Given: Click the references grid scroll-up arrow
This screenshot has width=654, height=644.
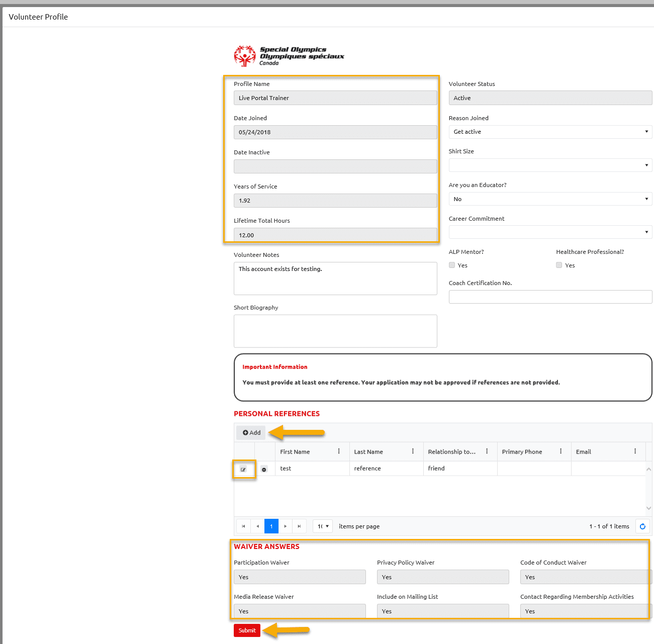Looking at the screenshot, I should (648, 469).
